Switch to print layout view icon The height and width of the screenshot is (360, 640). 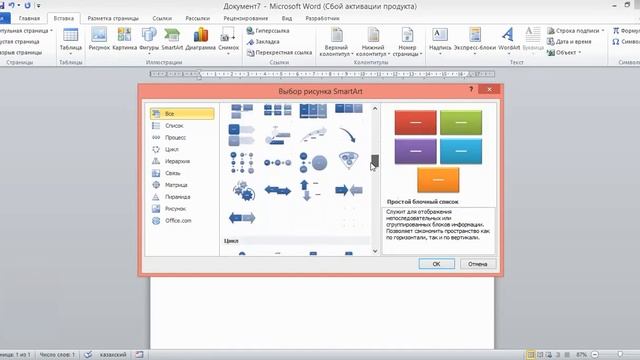click(531, 355)
